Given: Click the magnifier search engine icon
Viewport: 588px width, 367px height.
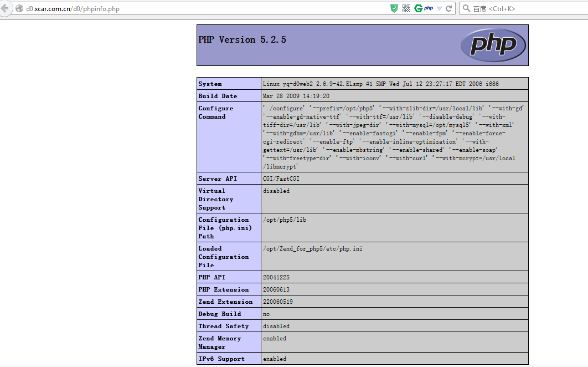Looking at the screenshot, I should [466, 8].
